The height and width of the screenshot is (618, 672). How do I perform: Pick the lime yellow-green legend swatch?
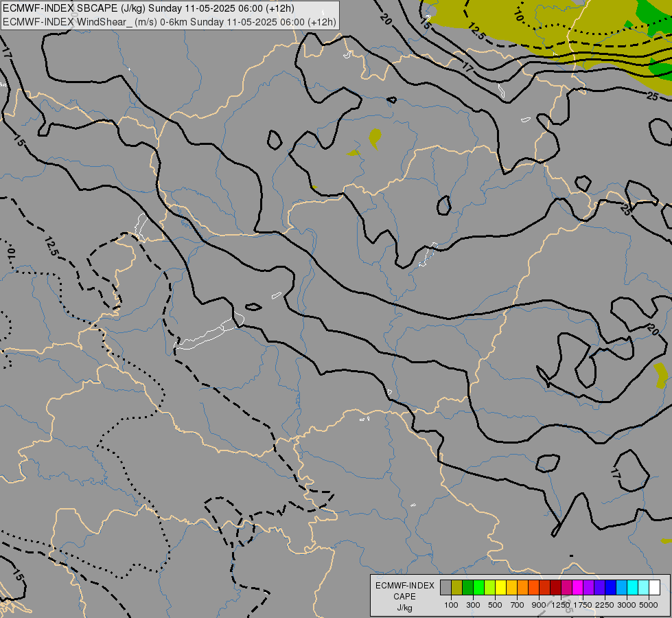coord(490,587)
